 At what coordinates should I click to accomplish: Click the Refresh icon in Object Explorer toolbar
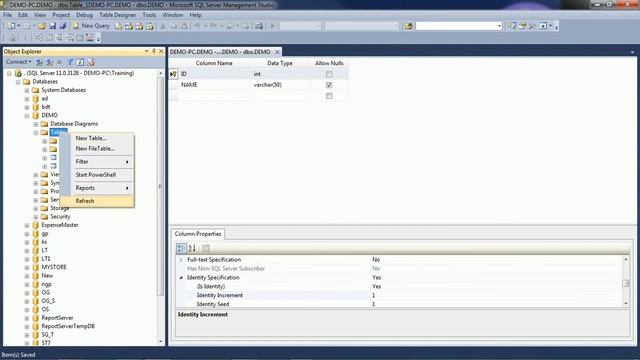[80, 62]
